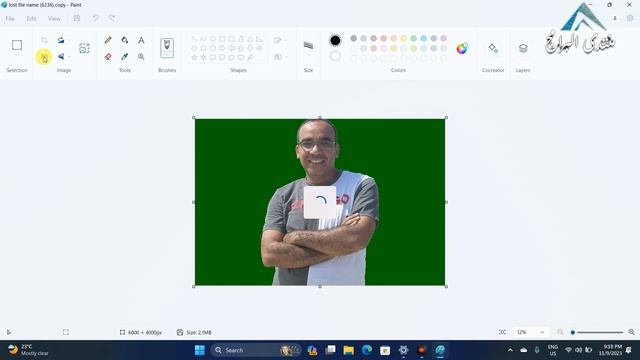
Task: Select the Text tool
Action: 141,40
